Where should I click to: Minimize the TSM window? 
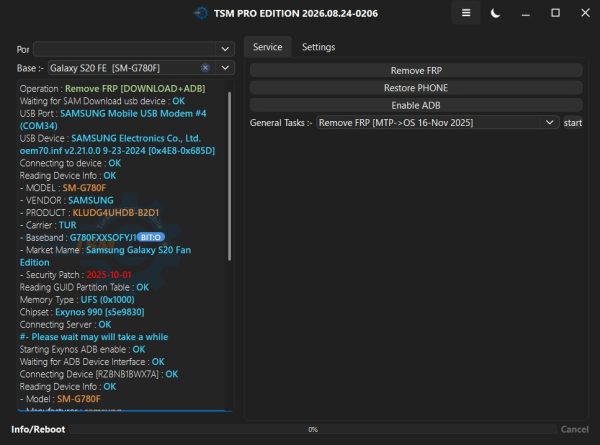pyautogui.click(x=526, y=13)
